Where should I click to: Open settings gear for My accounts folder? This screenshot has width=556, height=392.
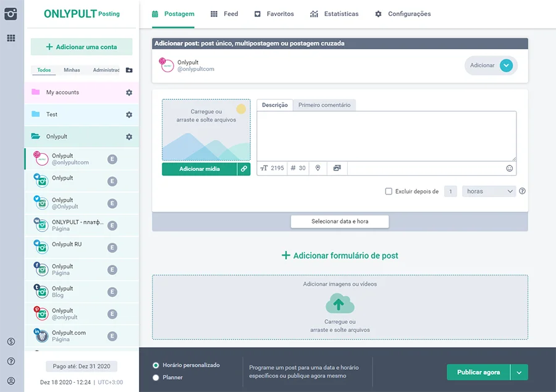[x=129, y=93]
